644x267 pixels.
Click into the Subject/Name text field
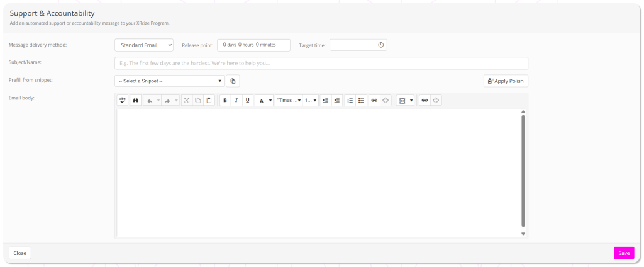[321, 63]
